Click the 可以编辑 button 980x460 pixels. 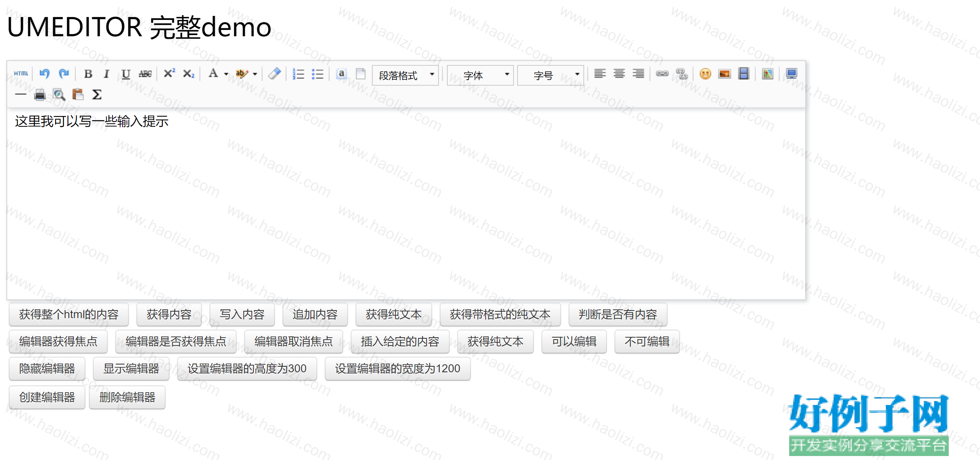tap(574, 342)
